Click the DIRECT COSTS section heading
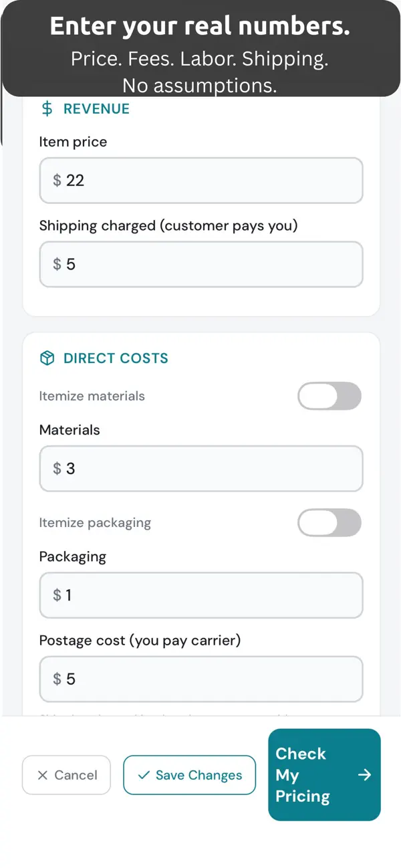Image resolution: width=401 pixels, height=868 pixels. click(116, 358)
